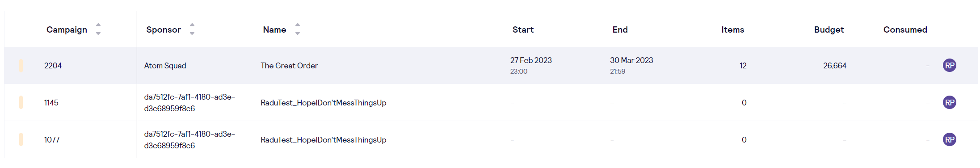Sort by Name using its sort arrows

(298, 29)
